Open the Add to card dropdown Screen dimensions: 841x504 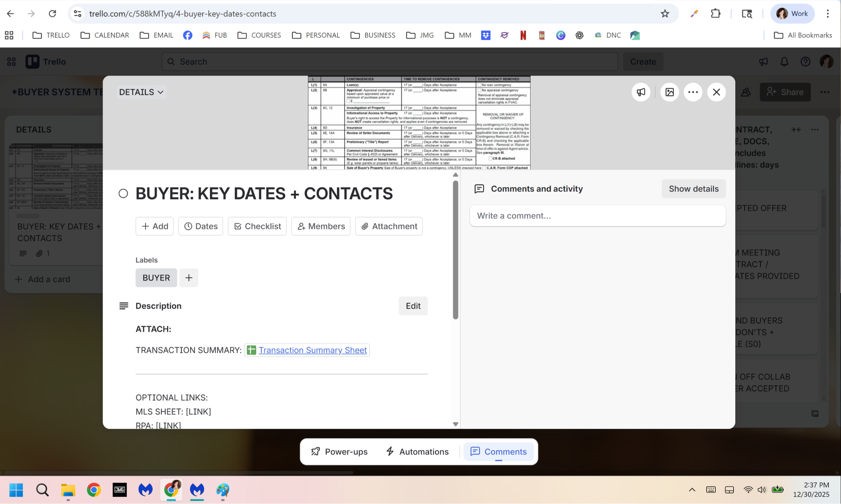(155, 226)
